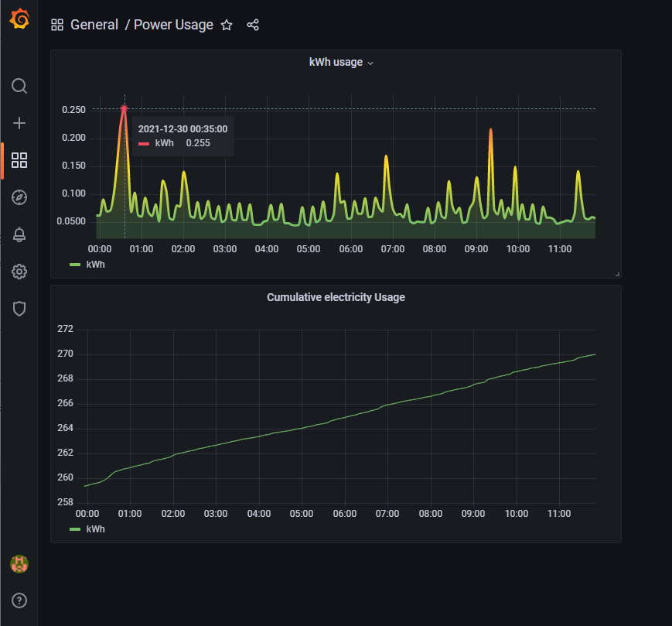Screen dimensions: 672x626
Task: Click green kWh color swatch in cumulative legend
Action: point(75,529)
